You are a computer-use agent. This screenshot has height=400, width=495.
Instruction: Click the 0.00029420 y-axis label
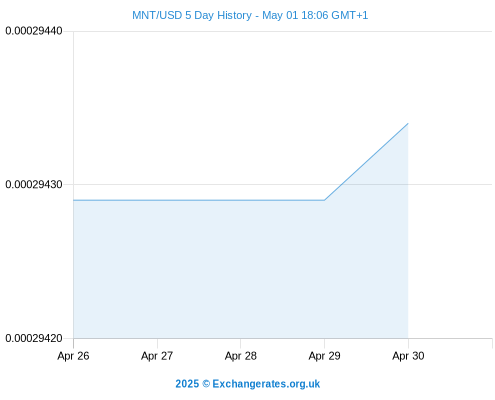pyautogui.click(x=34, y=338)
